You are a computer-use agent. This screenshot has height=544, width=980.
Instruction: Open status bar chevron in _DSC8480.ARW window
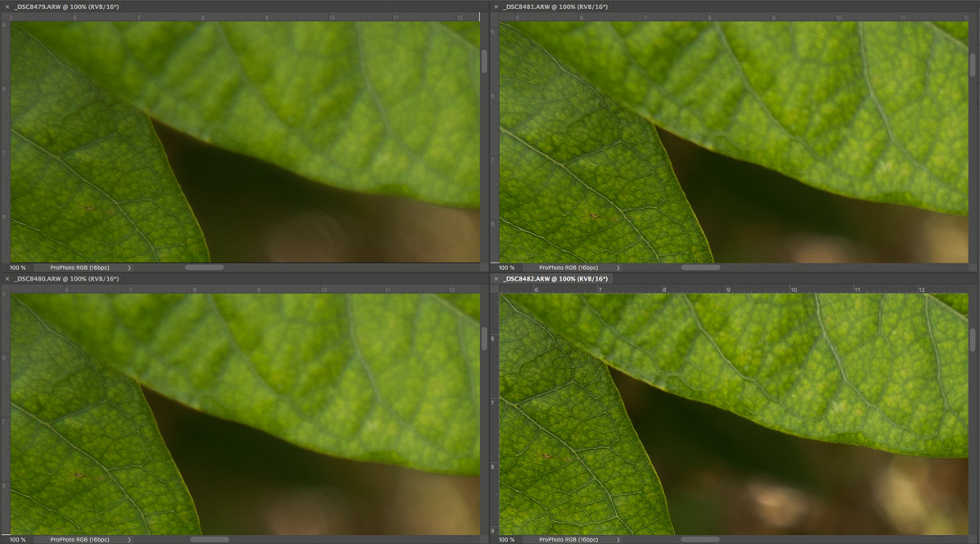coord(129,540)
